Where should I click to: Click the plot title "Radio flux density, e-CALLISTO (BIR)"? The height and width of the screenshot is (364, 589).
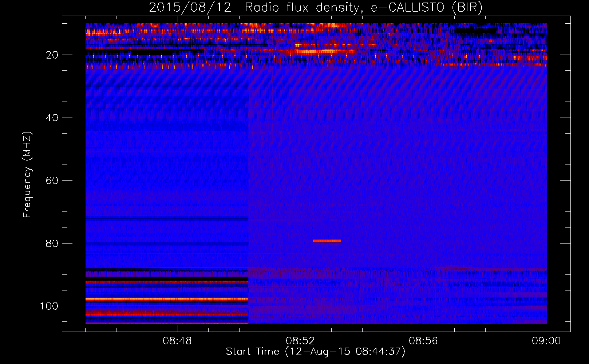(363, 8)
